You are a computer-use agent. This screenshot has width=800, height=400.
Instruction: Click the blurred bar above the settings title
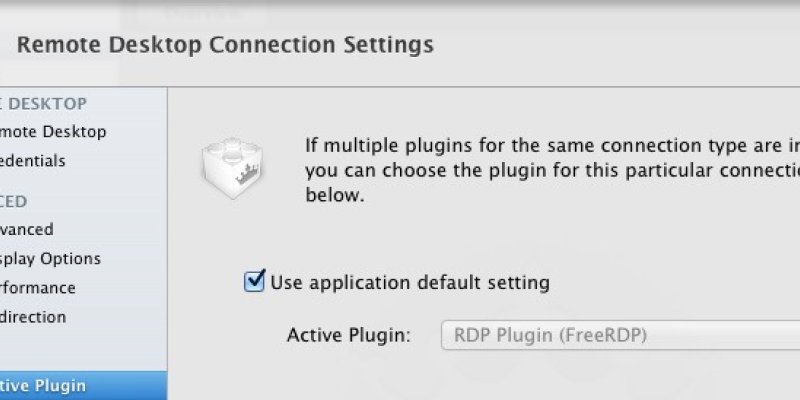point(400,12)
